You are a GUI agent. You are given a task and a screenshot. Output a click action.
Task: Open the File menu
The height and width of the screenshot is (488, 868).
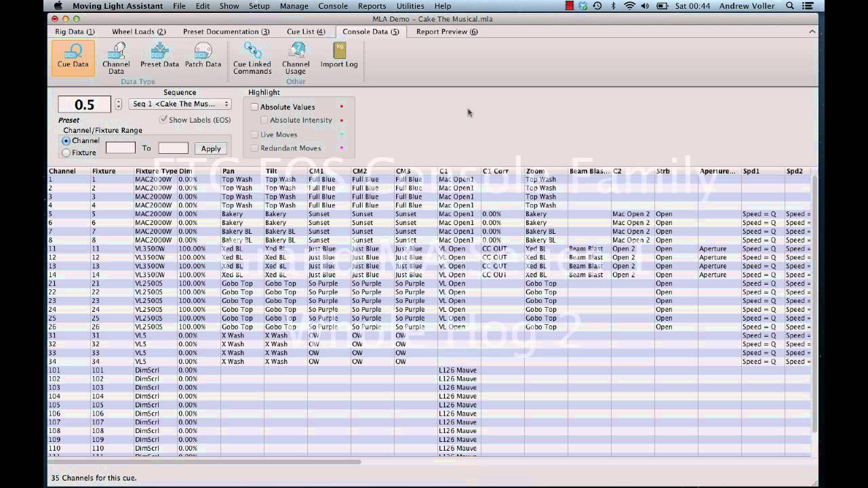pos(179,6)
